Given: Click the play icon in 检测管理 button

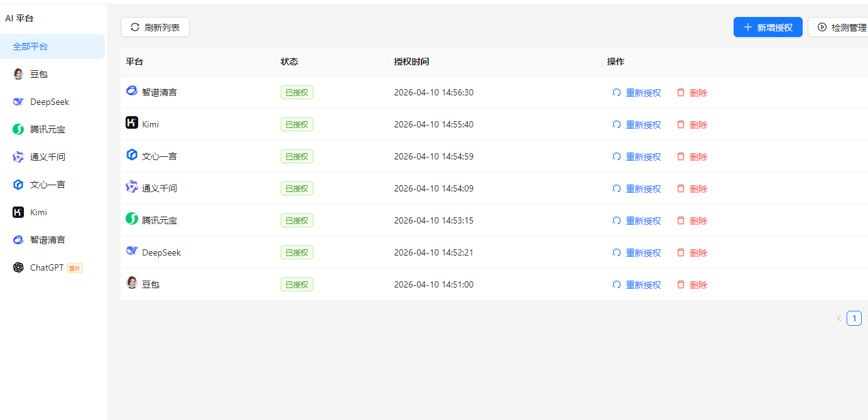Looking at the screenshot, I should (822, 27).
